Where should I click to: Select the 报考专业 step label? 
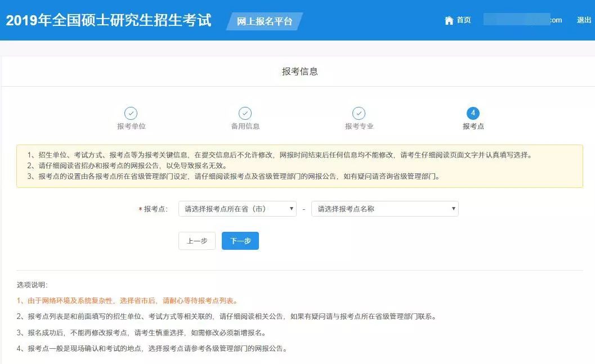(359, 127)
